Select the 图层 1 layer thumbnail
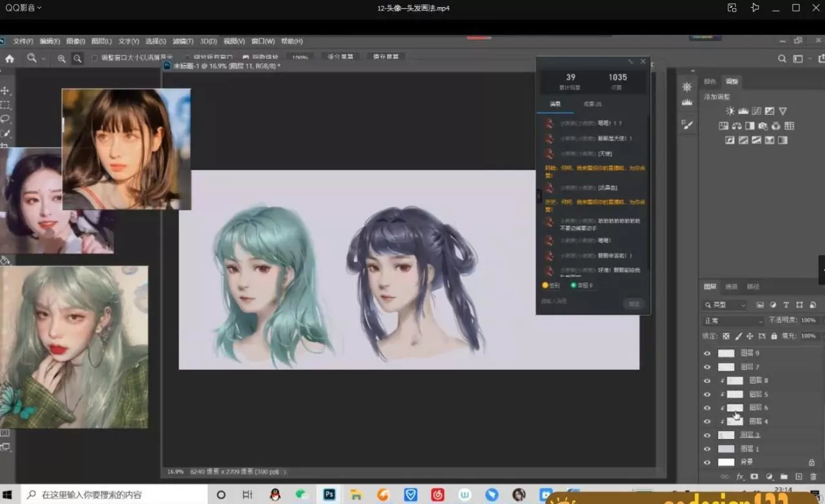Image resolution: width=825 pixels, height=504 pixels. point(726,449)
